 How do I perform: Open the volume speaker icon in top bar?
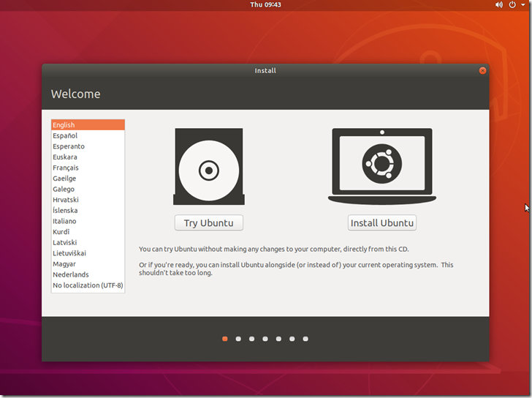pos(498,4)
